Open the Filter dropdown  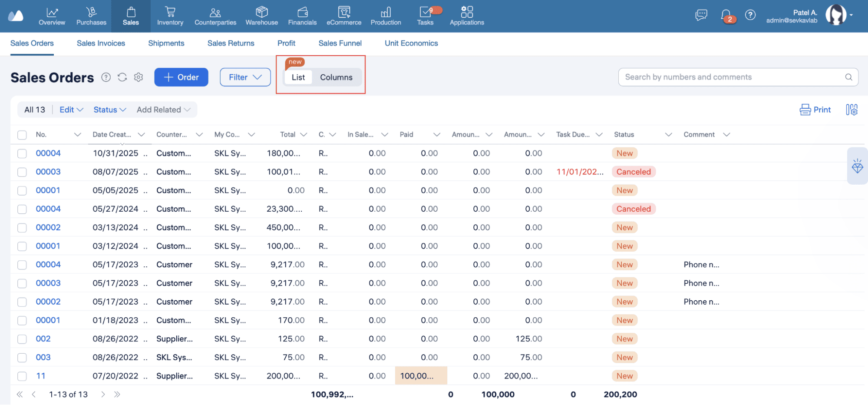(x=245, y=77)
